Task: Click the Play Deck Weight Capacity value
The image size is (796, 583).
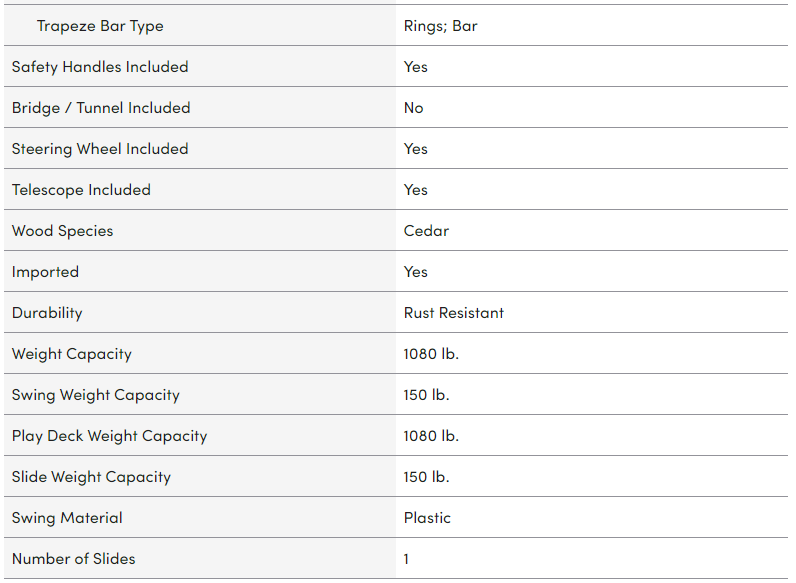Action: point(432,436)
